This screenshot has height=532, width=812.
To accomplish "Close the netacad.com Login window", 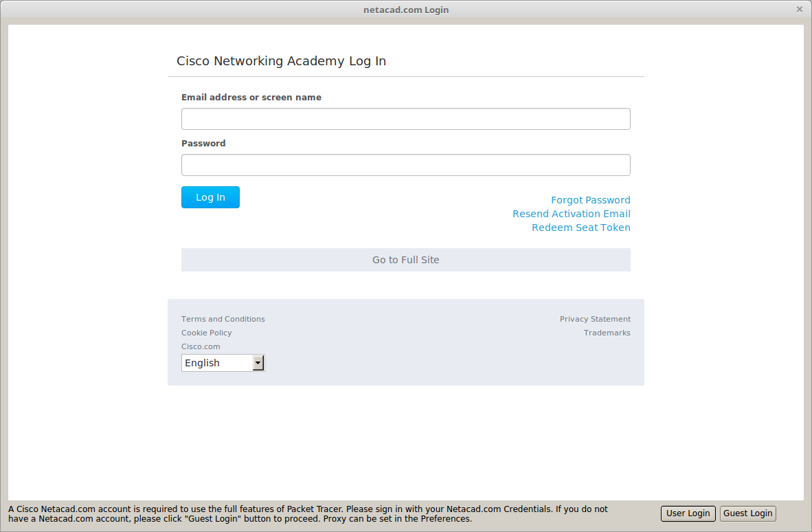I will (799, 10).
